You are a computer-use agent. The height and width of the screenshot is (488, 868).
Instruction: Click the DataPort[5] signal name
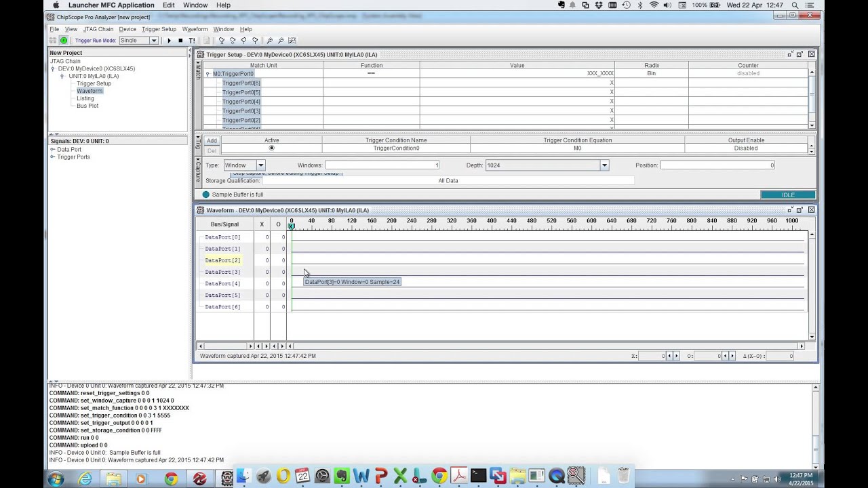[x=222, y=296]
